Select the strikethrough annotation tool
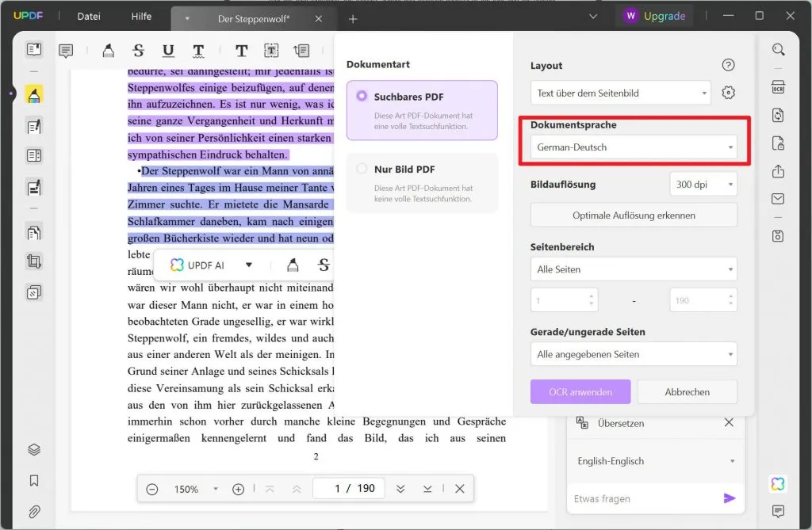 pyautogui.click(x=138, y=50)
